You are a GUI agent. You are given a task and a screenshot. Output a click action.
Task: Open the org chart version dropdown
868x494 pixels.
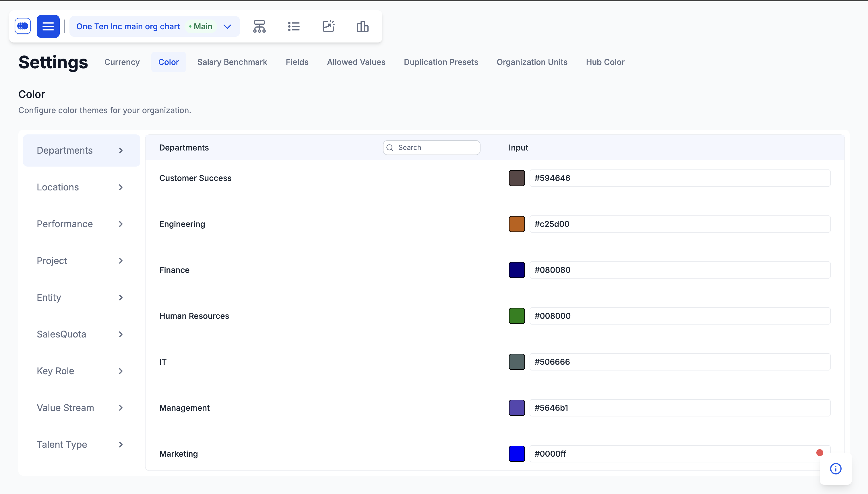(x=227, y=26)
